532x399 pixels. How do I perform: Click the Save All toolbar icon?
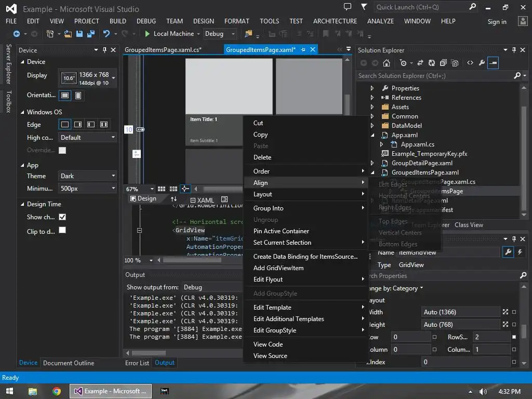pyautogui.click(x=90, y=34)
